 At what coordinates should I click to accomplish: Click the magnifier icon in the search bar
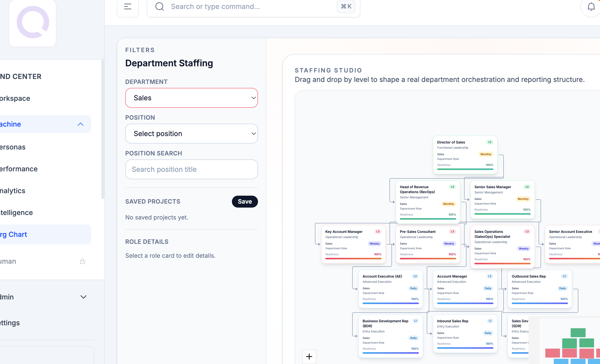pos(160,6)
